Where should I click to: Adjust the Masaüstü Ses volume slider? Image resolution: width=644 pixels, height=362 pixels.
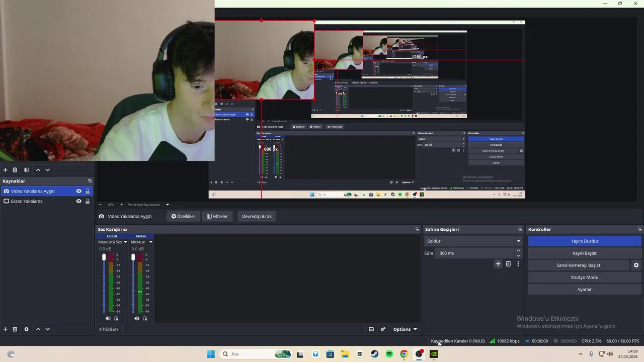104,257
